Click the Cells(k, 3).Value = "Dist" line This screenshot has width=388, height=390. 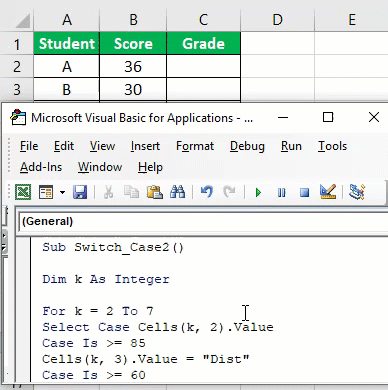pyautogui.click(x=146, y=359)
